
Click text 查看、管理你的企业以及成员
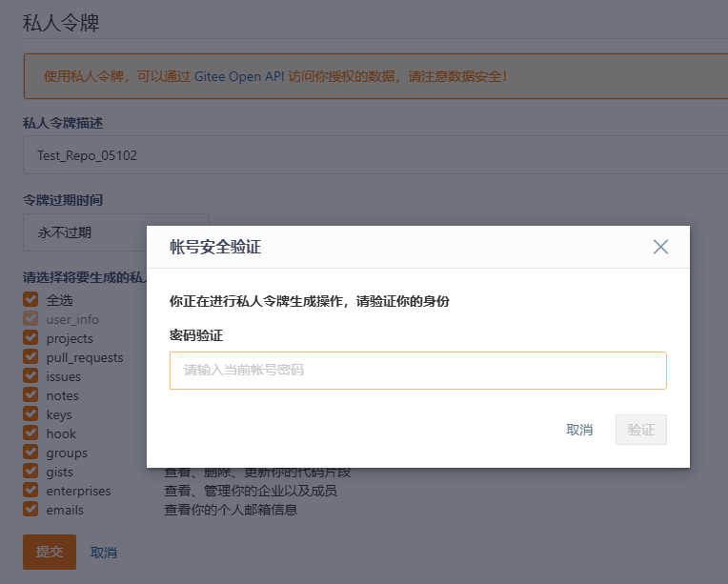(x=251, y=491)
